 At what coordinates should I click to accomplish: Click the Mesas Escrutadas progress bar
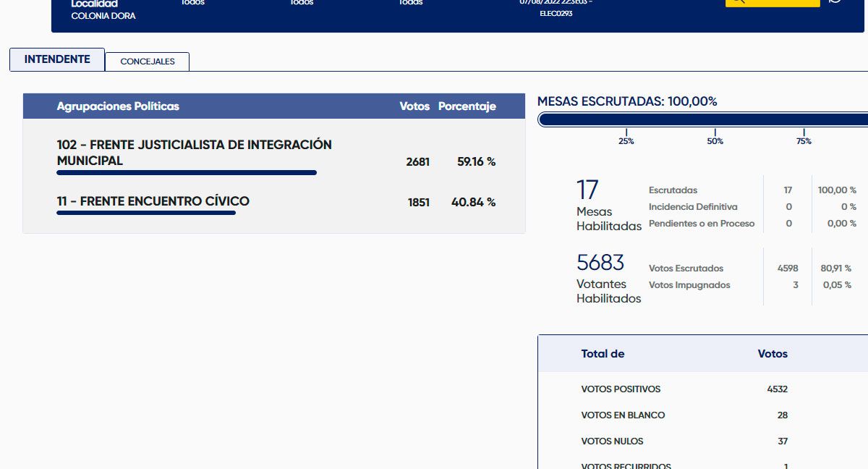(x=702, y=119)
